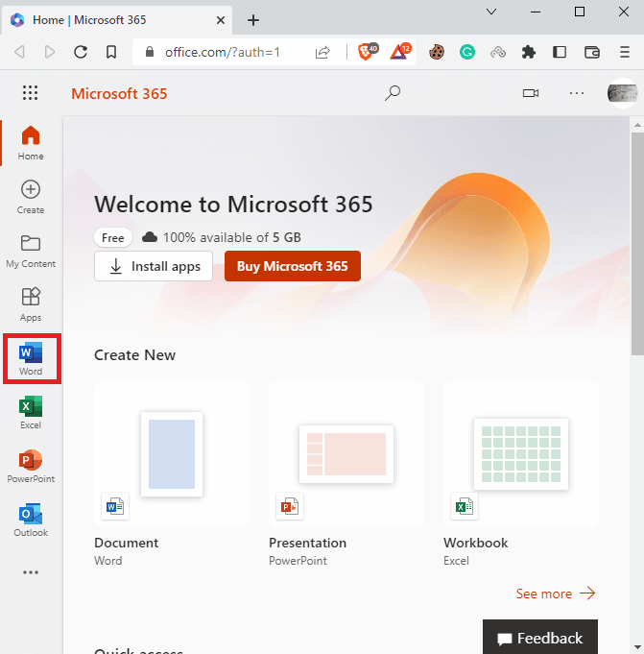Screen dimensions: 644x654
Task: Go to Home in sidebar
Action: coord(31,143)
